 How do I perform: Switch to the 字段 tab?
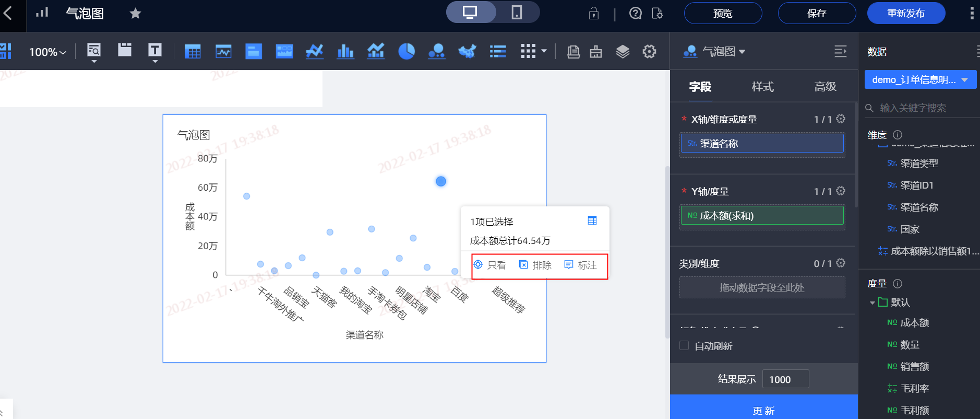pos(700,87)
